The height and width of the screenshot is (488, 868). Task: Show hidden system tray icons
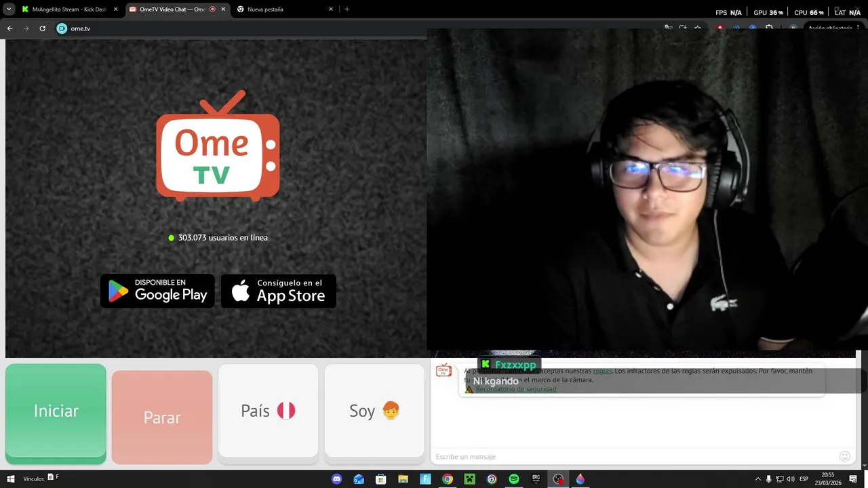coord(758,479)
